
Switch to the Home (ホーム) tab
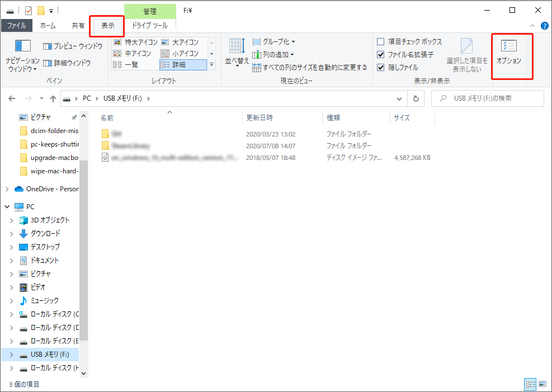click(x=48, y=25)
